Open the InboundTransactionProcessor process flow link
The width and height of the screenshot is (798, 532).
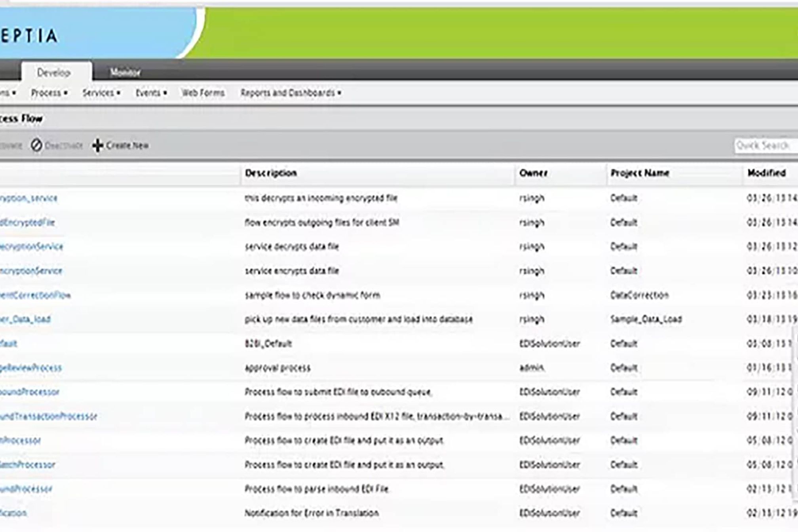(x=48, y=416)
